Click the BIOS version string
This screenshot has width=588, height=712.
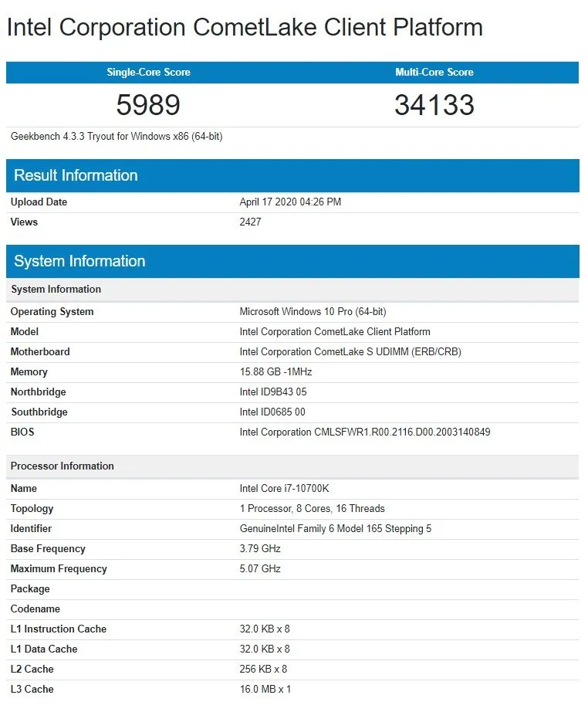[364, 432]
